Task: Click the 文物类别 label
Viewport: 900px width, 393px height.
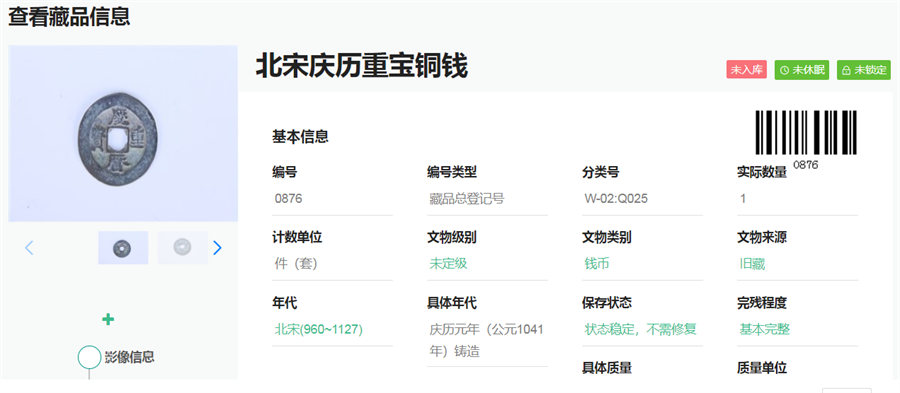Action: click(x=607, y=237)
